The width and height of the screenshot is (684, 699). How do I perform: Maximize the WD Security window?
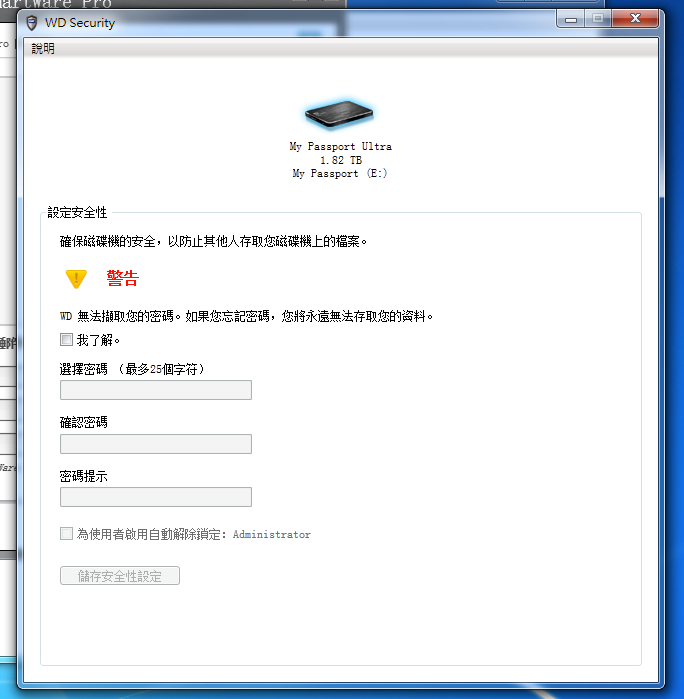[x=599, y=18]
